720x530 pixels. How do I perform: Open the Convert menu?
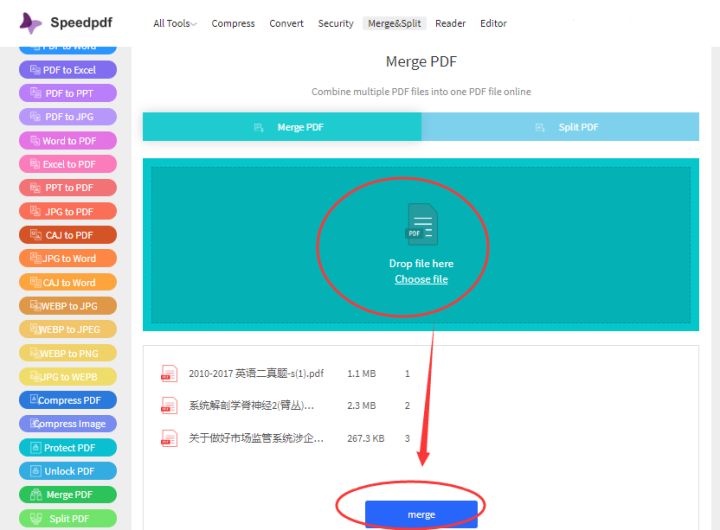click(x=286, y=23)
